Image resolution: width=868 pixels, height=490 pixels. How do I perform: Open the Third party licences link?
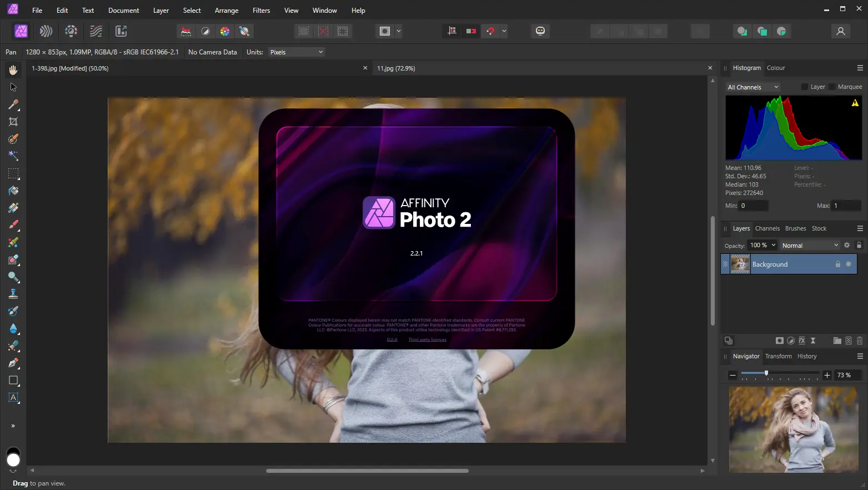(x=427, y=339)
